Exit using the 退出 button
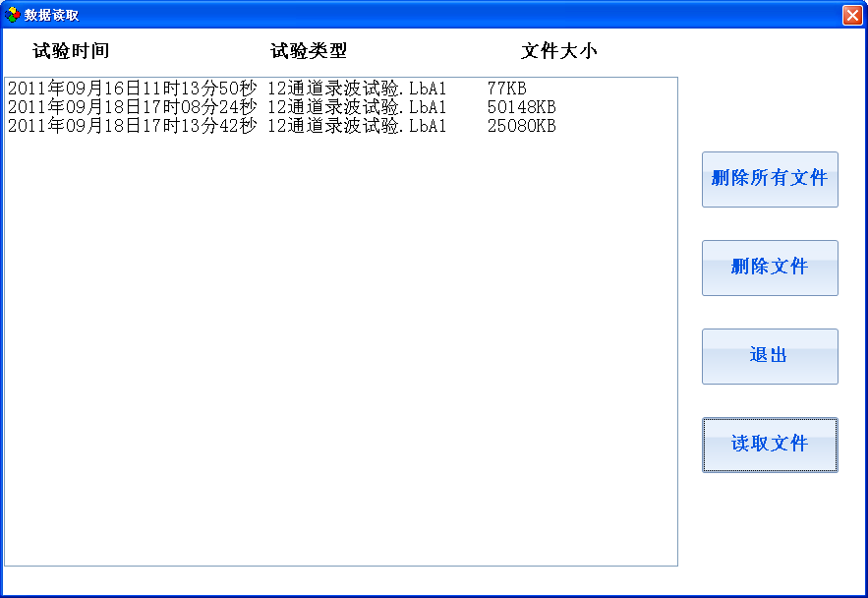This screenshot has width=868, height=598. [770, 357]
